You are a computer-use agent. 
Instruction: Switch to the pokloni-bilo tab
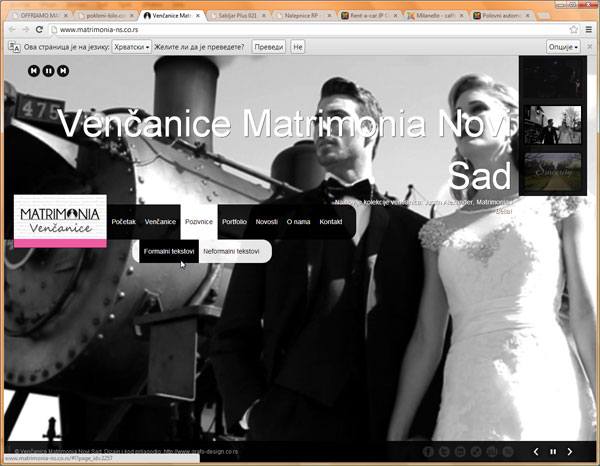pos(106,16)
